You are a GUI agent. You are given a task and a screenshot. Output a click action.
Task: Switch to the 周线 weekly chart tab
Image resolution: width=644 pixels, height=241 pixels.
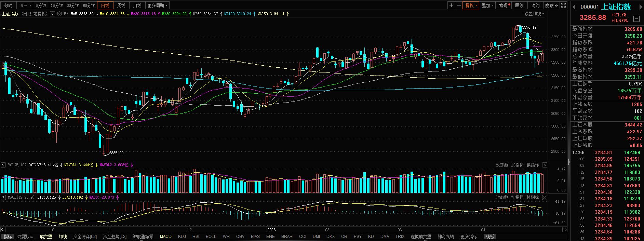tap(121, 5)
